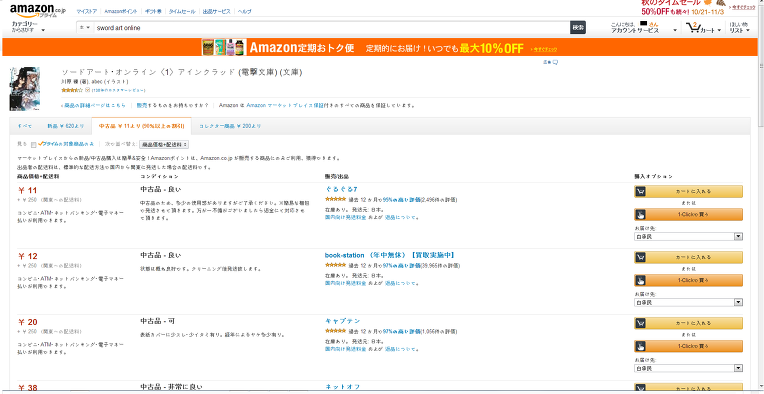Open seller キャプテン link
The width and height of the screenshot is (764, 394).
(343, 321)
